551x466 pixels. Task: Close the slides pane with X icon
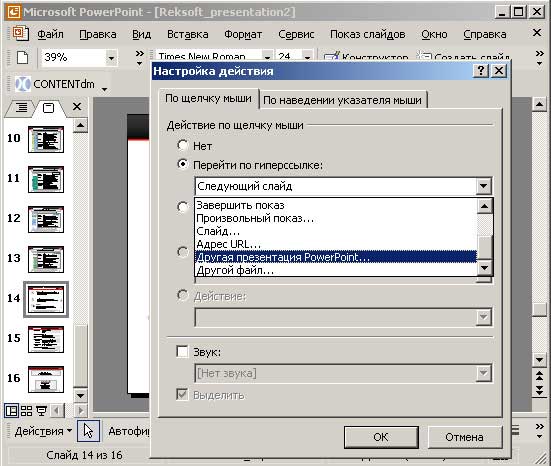[77, 106]
